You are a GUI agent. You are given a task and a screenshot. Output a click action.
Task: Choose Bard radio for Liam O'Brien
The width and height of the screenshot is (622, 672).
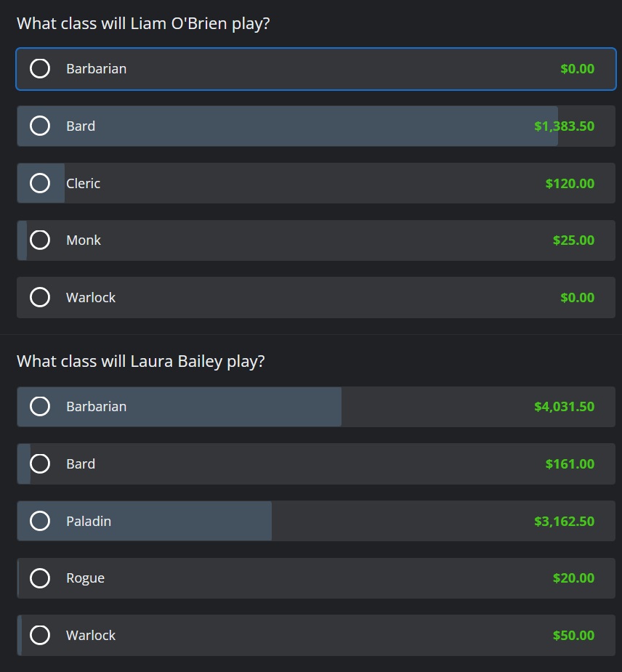(x=40, y=126)
